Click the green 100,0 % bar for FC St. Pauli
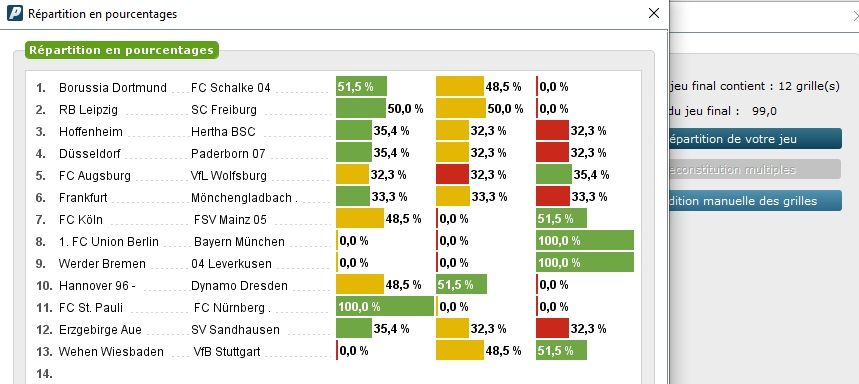Screen dimensions: 859x384 385,306
